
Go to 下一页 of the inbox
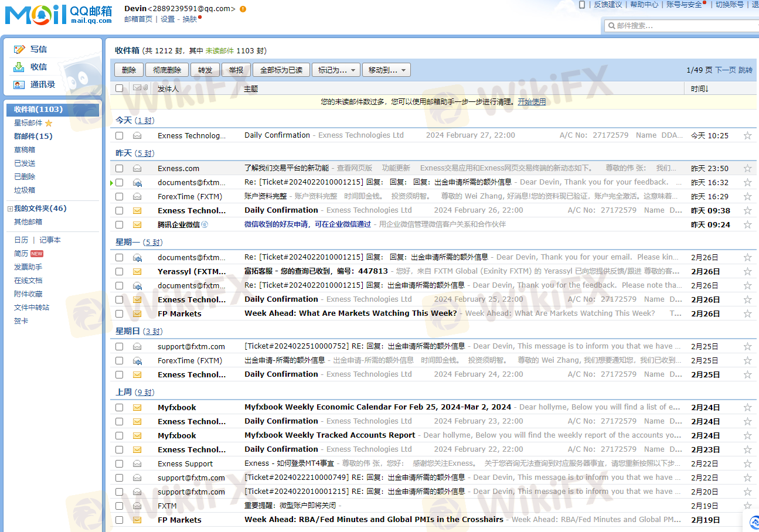pos(725,70)
